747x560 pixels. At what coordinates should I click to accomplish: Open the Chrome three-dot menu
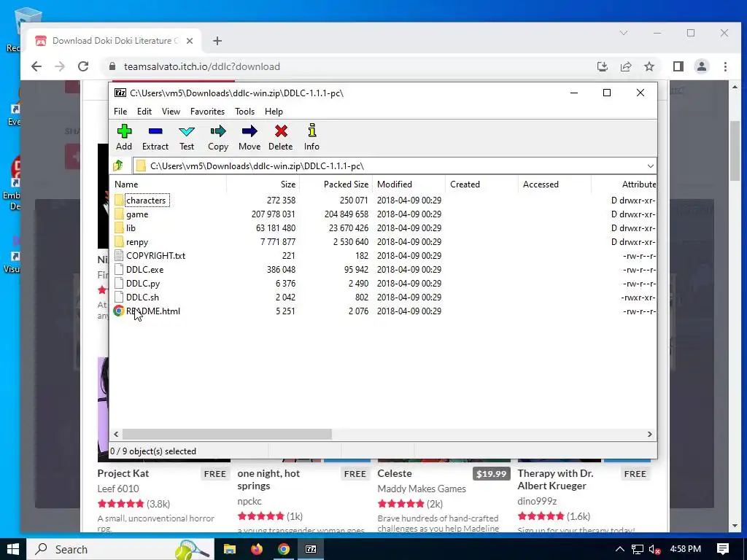[x=725, y=66]
